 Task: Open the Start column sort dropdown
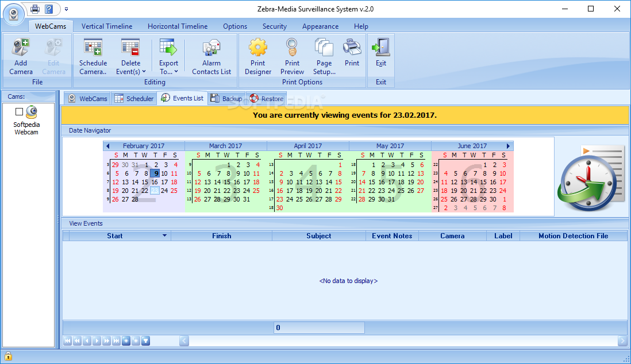point(164,236)
